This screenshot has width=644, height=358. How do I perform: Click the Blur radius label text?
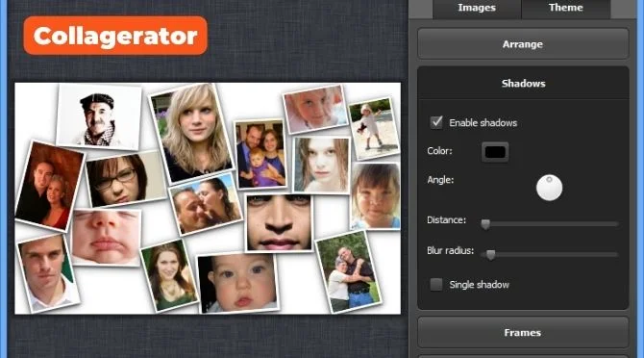(x=451, y=251)
